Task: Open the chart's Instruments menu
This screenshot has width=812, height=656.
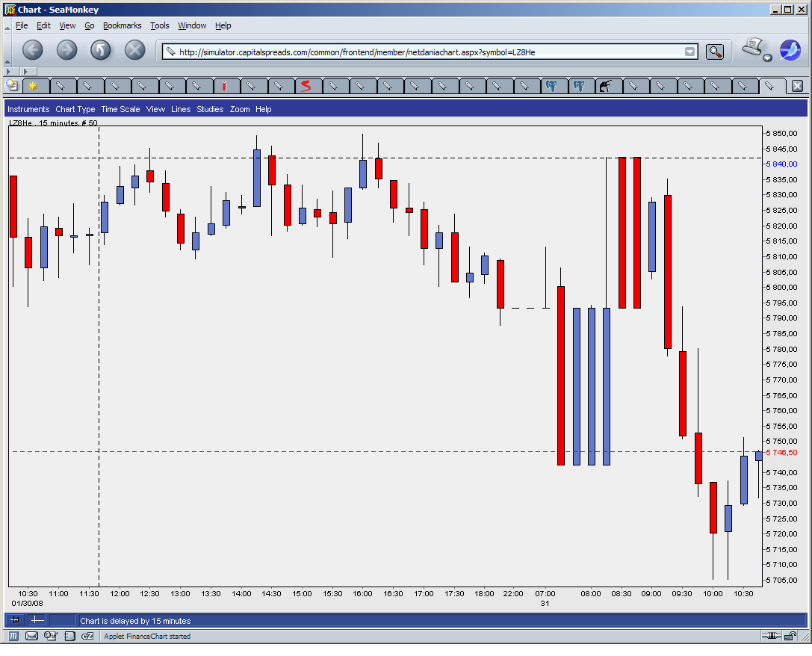Action: [x=28, y=109]
